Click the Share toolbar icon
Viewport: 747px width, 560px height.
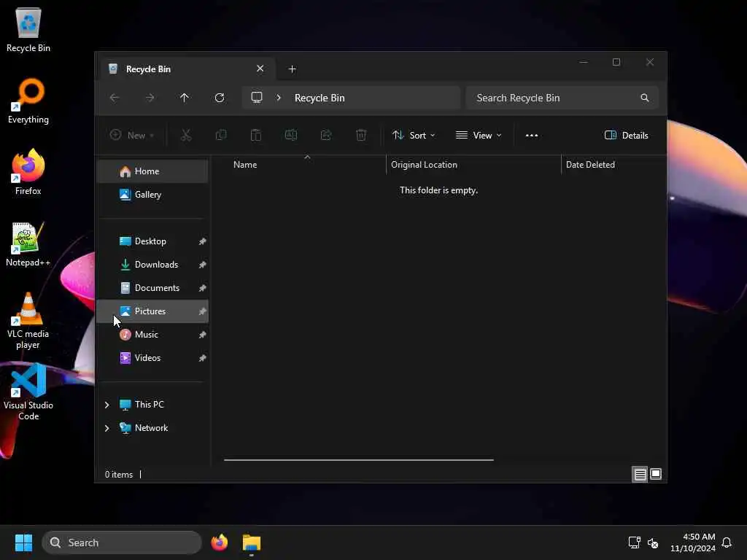(326, 135)
